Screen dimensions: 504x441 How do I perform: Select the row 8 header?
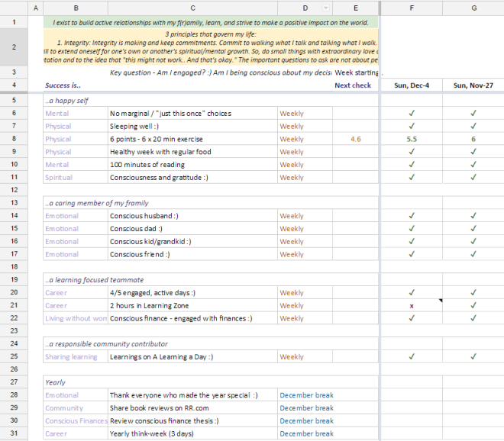coord(15,139)
